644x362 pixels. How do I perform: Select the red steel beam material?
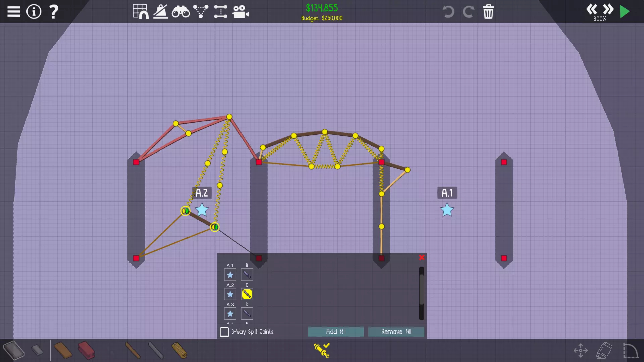click(87, 350)
